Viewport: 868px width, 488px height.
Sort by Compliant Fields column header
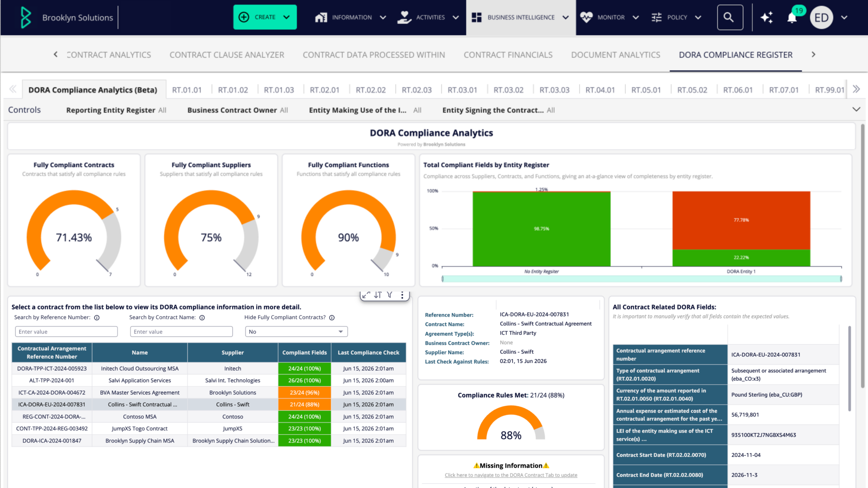coord(304,352)
